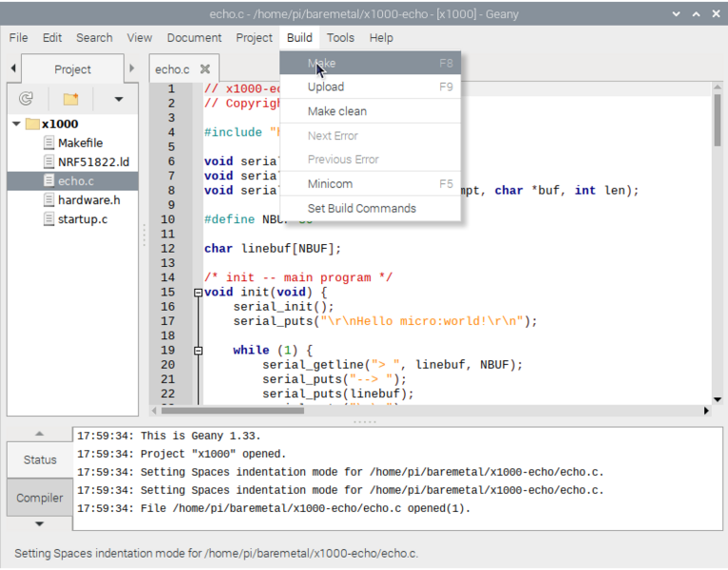Click the editor scroll up arrow

click(x=718, y=86)
